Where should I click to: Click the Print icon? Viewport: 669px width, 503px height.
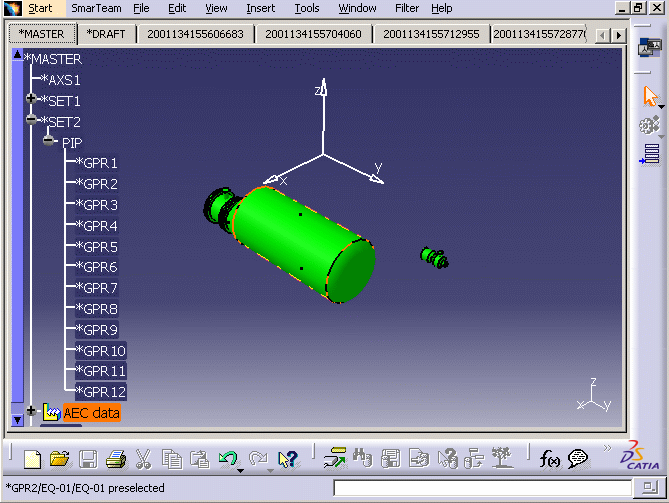(116, 459)
